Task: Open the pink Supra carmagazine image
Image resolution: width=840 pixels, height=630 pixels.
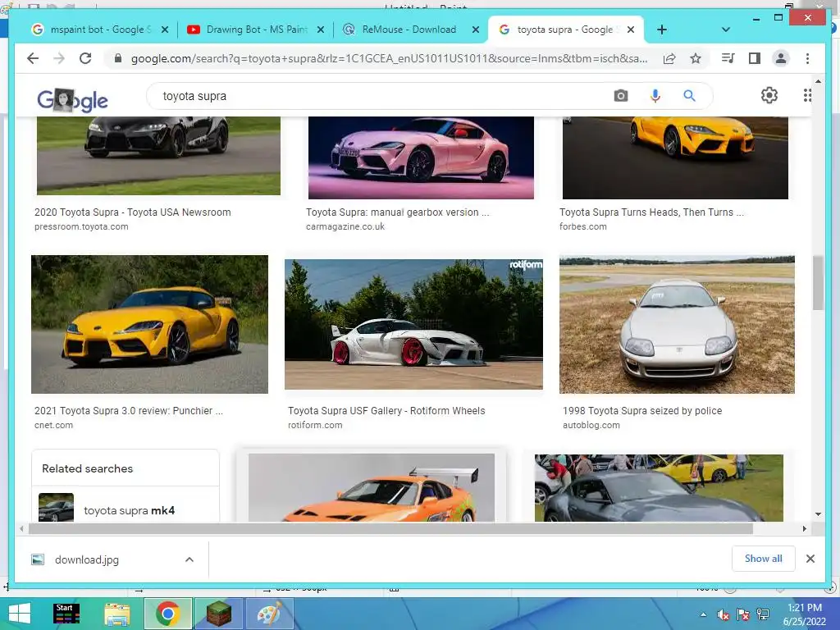Action: click(421, 157)
